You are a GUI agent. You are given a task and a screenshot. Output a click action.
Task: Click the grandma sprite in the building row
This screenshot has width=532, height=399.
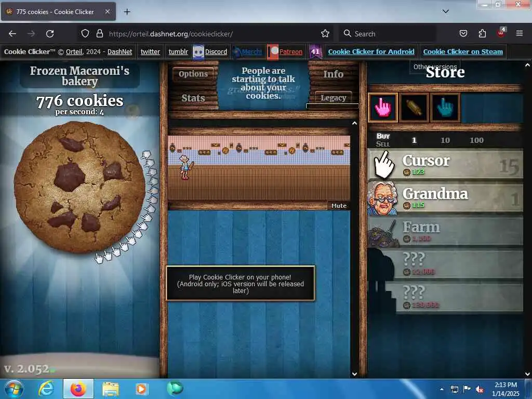click(x=185, y=167)
